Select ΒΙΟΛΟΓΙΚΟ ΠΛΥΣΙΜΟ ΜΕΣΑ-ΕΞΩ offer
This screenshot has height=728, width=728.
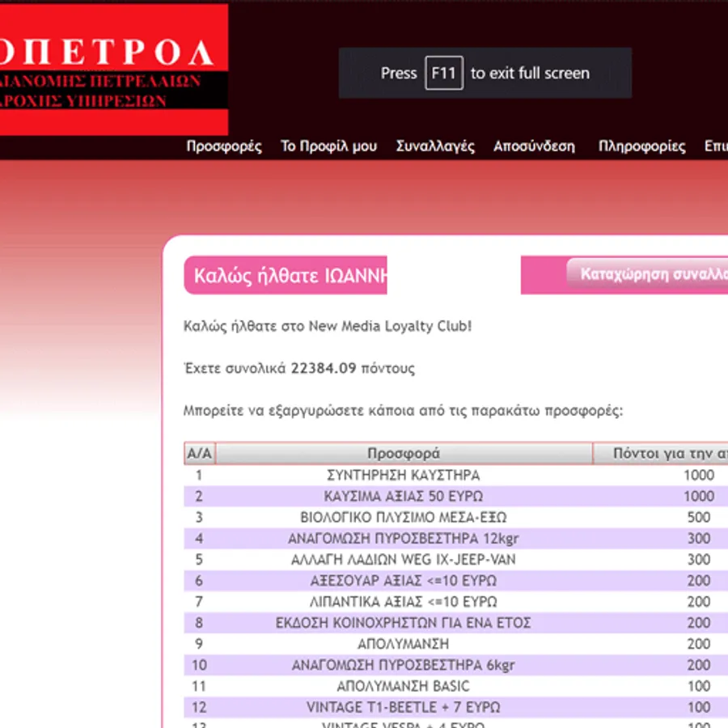[456, 517]
